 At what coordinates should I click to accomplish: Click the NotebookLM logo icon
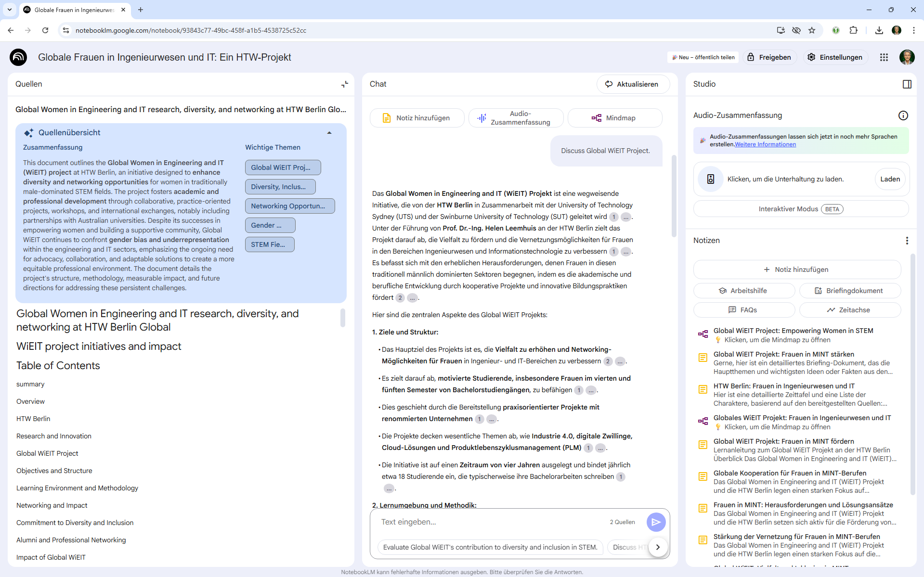point(18,57)
